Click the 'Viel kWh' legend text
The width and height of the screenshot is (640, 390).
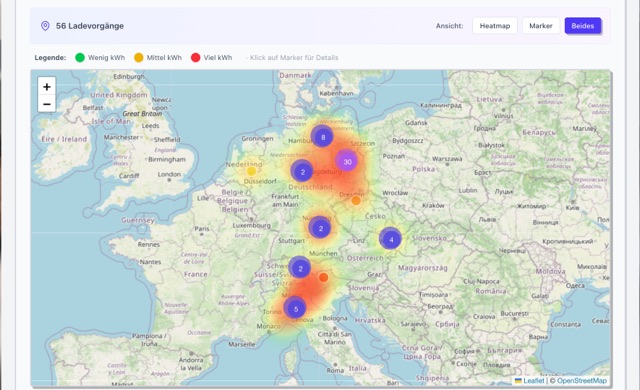tap(218, 58)
